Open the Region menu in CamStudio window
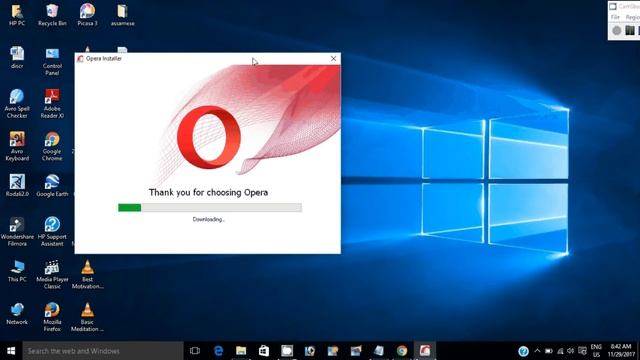 point(633,17)
